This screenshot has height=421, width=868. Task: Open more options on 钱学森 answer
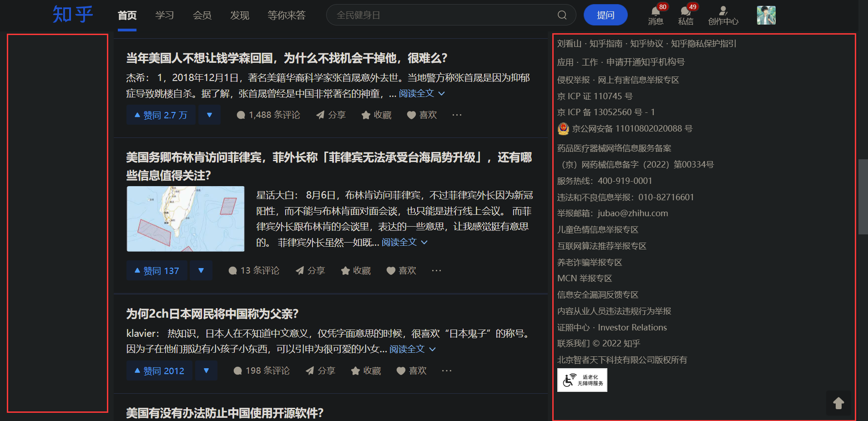click(457, 115)
